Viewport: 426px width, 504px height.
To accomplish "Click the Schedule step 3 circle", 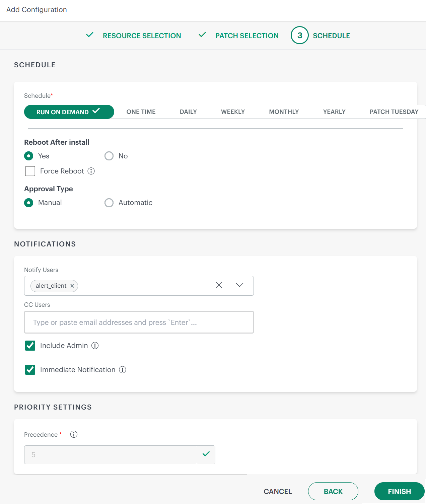I will [x=299, y=35].
